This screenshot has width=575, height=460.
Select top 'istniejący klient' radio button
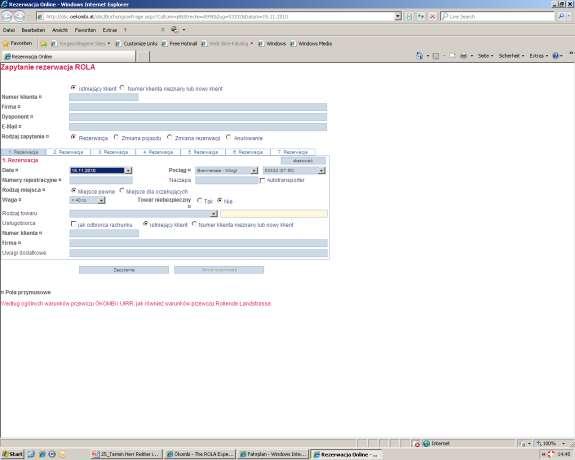pyautogui.click(x=73, y=88)
